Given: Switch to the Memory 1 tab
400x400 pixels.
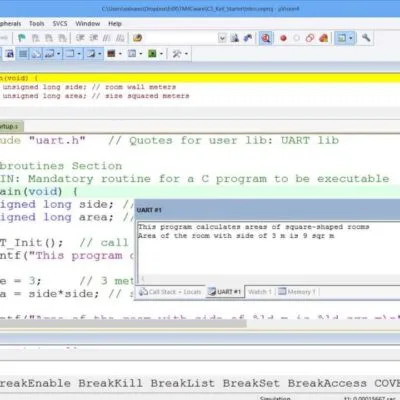Looking at the screenshot, I should click(x=297, y=292).
